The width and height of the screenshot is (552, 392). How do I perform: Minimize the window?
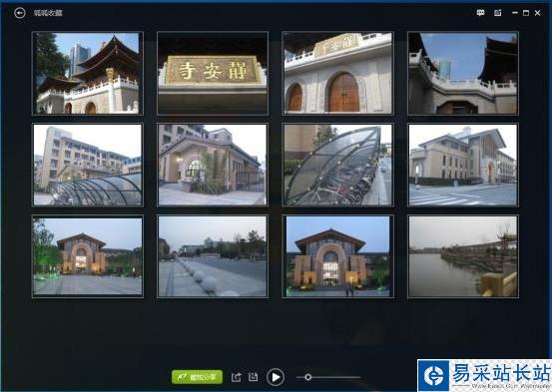[x=515, y=13]
